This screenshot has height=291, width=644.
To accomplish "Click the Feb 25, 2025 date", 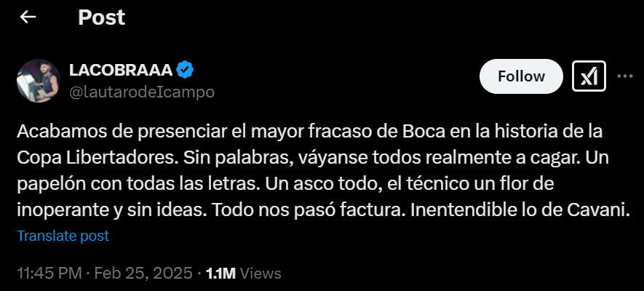I will click(x=143, y=274).
